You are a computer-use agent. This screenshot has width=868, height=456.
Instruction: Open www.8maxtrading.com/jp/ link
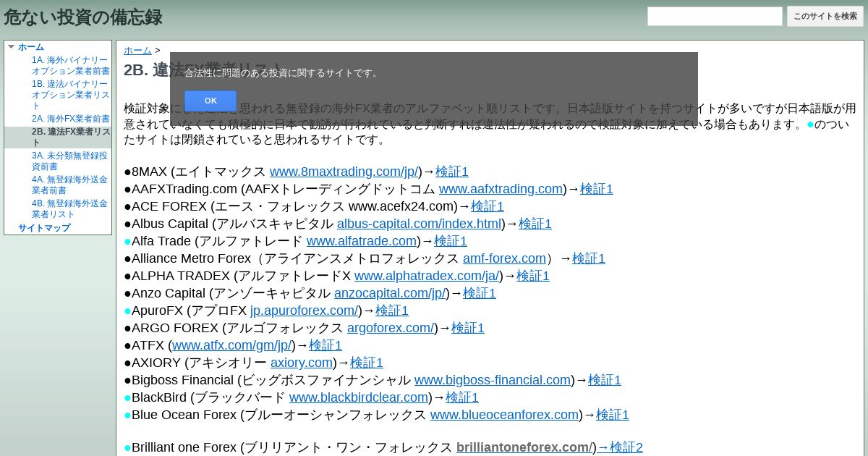(x=344, y=172)
